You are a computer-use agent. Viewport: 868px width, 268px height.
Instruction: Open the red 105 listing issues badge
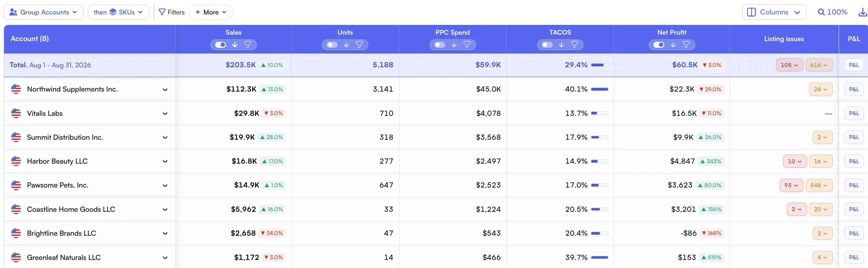pyautogui.click(x=789, y=65)
